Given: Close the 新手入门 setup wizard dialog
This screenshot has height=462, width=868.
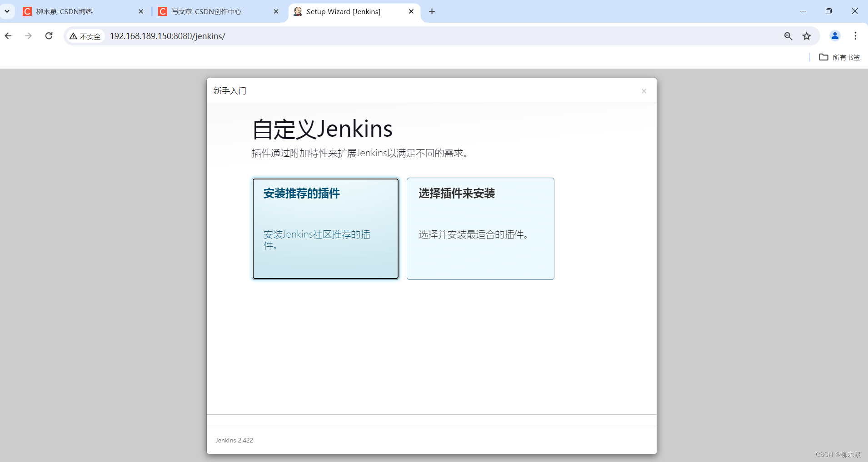Looking at the screenshot, I should pos(644,91).
